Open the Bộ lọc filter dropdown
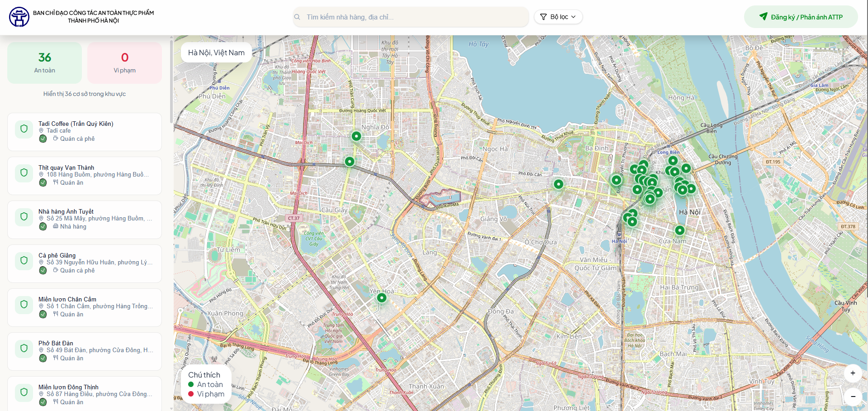 pos(558,17)
